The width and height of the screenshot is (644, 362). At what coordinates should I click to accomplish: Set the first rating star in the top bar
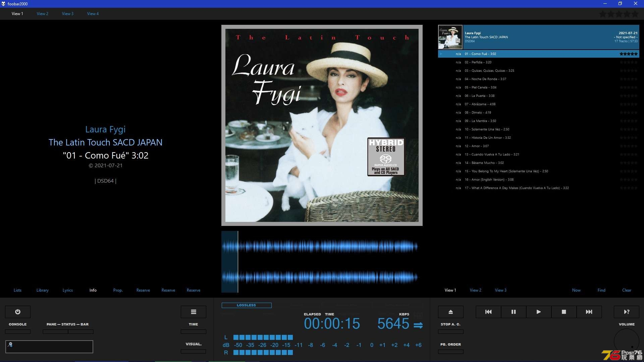603,14
